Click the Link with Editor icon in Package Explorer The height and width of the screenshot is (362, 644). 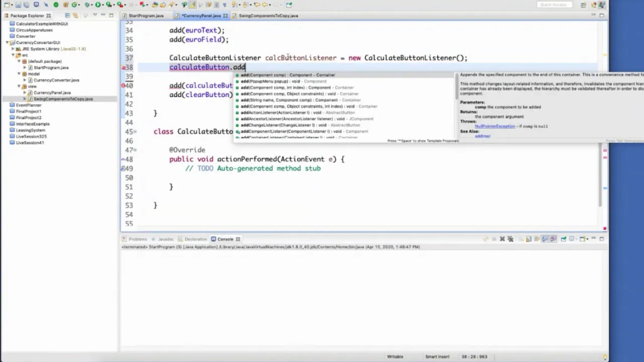[75, 16]
